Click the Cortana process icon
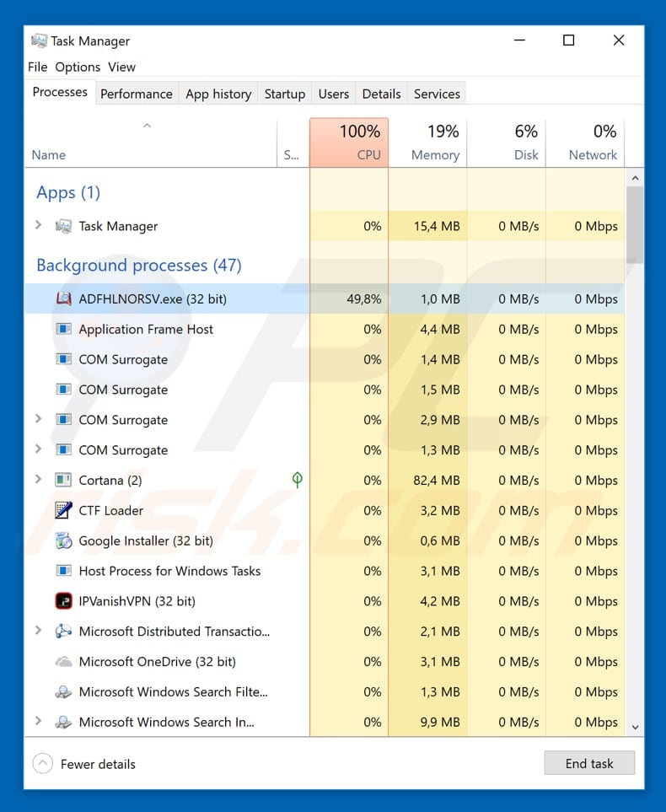The image size is (666, 812). pyautogui.click(x=63, y=480)
